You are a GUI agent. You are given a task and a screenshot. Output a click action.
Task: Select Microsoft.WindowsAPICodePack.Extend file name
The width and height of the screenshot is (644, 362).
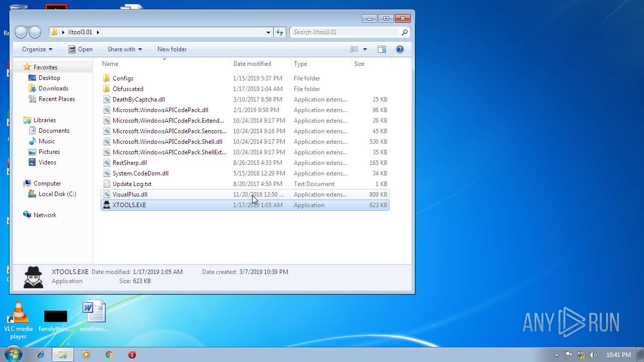pyautogui.click(x=168, y=121)
